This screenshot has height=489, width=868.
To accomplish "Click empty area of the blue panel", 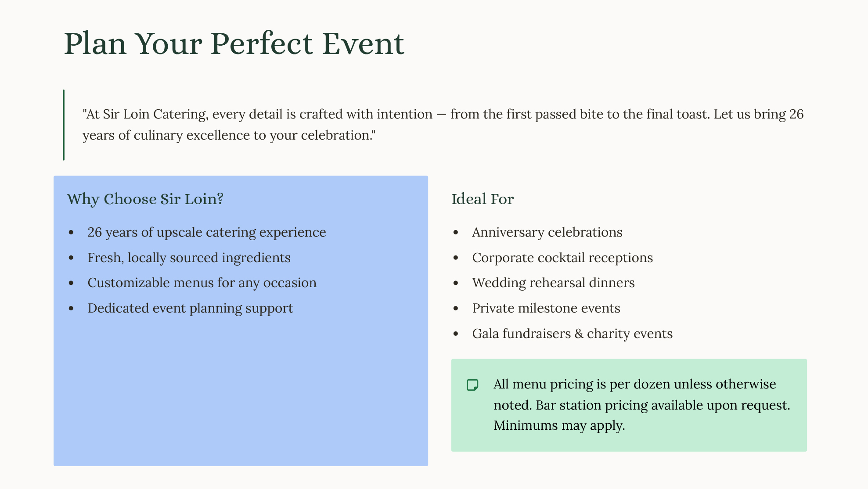I will click(241, 391).
